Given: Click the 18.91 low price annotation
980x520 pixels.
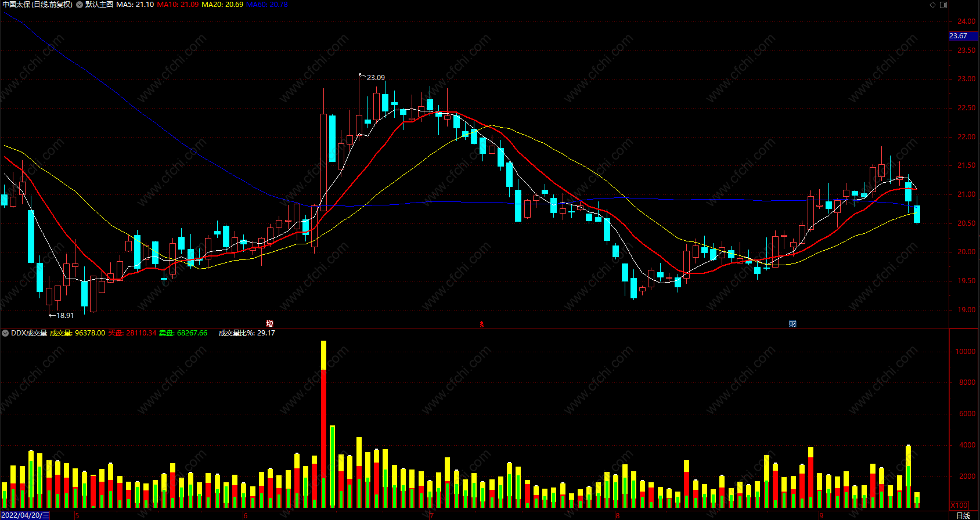Looking at the screenshot, I should [x=65, y=316].
